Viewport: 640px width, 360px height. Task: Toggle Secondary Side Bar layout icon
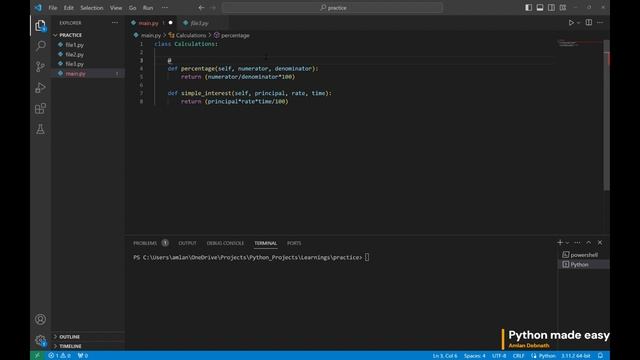pos(551,7)
